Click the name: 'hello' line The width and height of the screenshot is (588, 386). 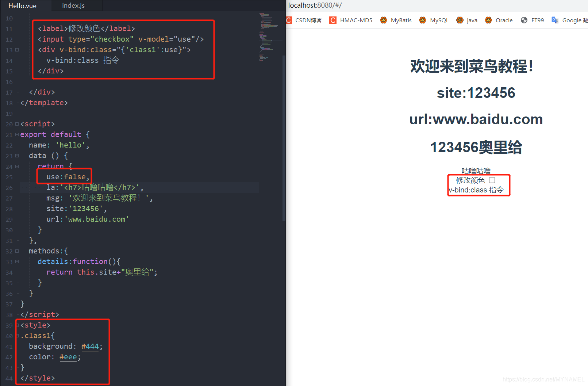(x=59, y=145)
